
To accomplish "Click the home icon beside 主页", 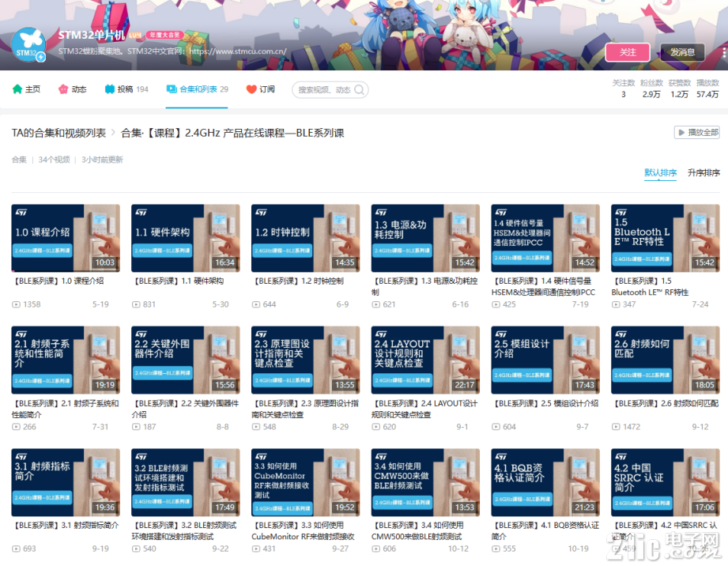I will pos(17,89).
